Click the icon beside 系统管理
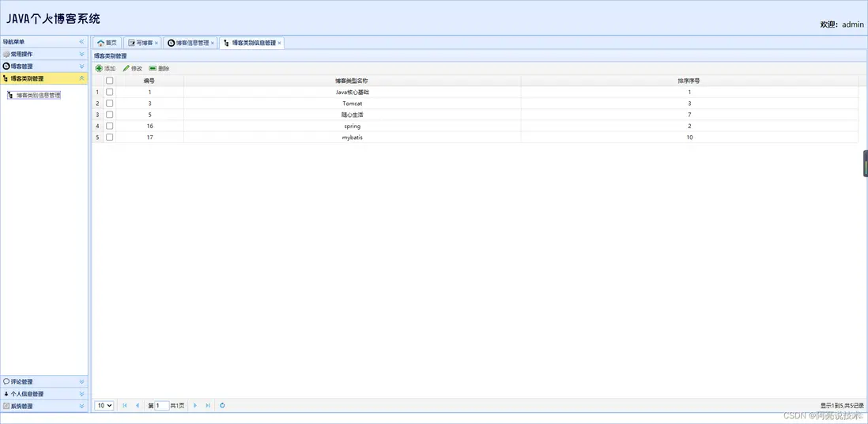Image resolution: width=868 pixels, height=424 pixels. (6, 406)
